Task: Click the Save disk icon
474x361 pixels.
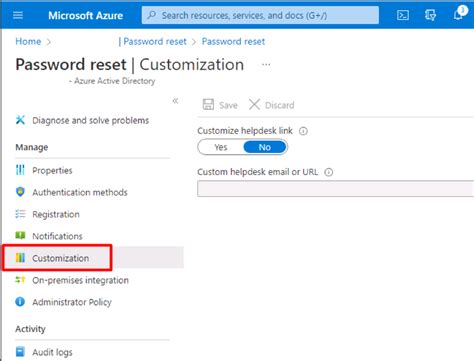Action: coord(208,105)
